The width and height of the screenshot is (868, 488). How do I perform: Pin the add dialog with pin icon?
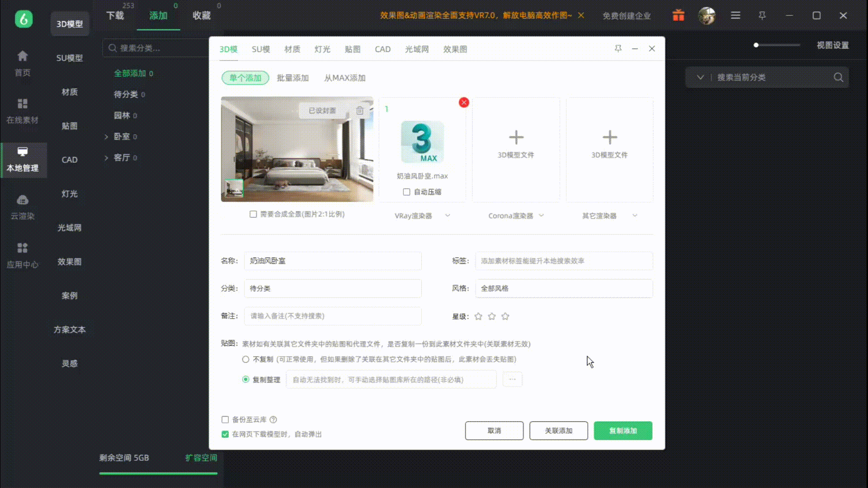(x=618, y=48)
